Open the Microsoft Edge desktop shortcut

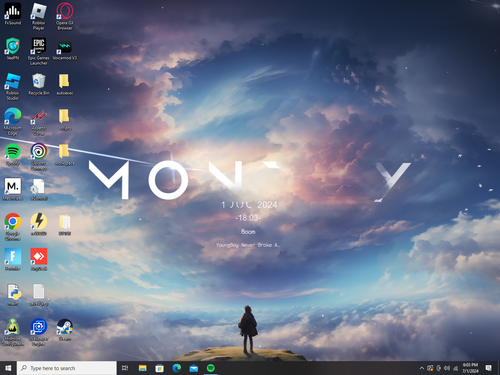point(13,122)
